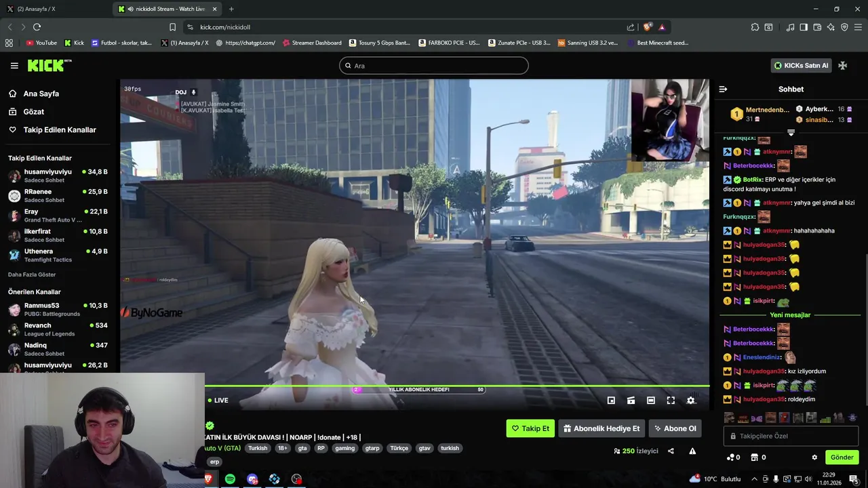The height and width of the screenshot is (488, 868).
Task: Click KICKs Satın Al button
Action: click(x=802, y=66)
